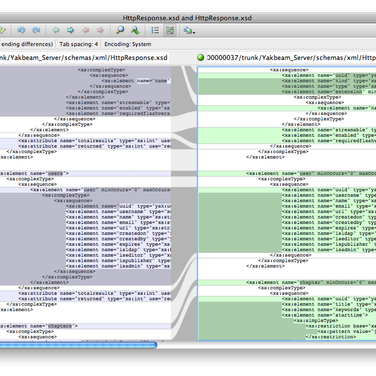Click left line with name="ispublisher"
The height and width of the screenshot is (376, 376).
pyautogui.click(x=118, y=261)
